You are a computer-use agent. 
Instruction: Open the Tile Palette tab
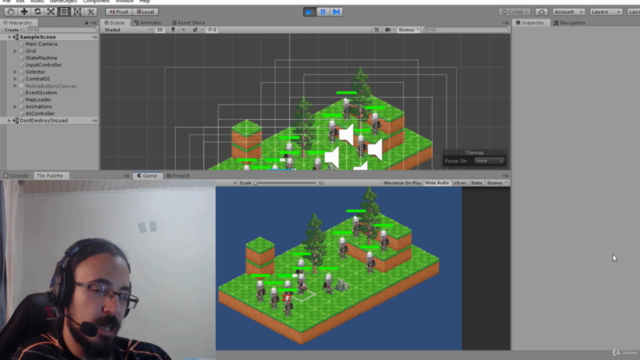pos(50,176)
